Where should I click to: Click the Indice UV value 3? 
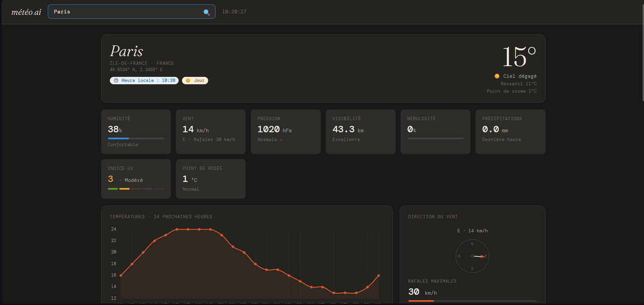110,179
